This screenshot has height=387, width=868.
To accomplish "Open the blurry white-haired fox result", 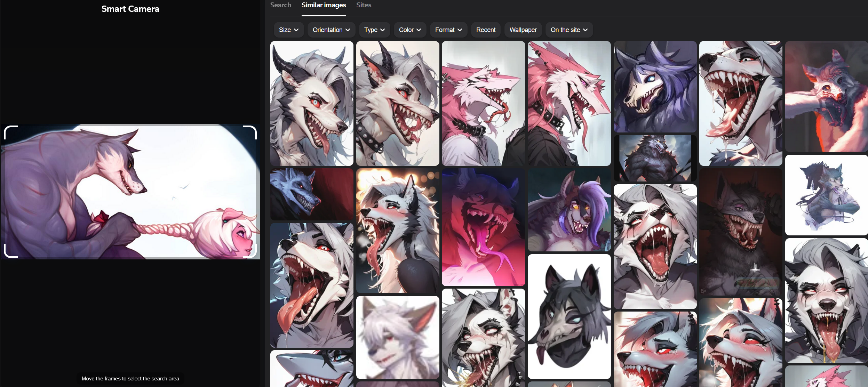I will [398, 337].
